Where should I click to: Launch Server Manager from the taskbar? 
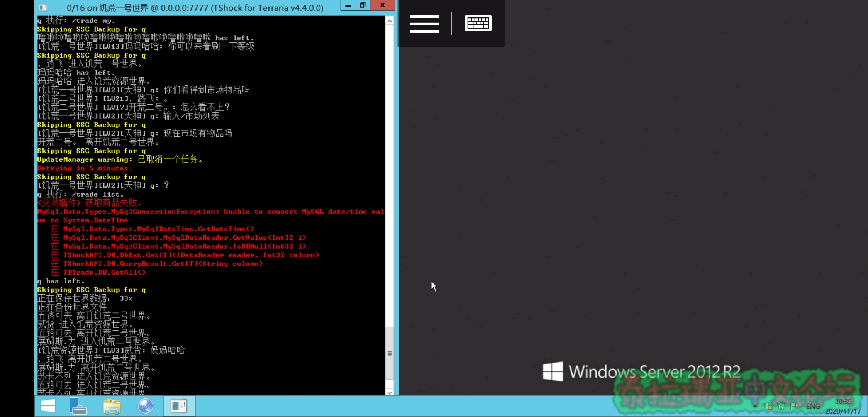click(x=78, y=406)
